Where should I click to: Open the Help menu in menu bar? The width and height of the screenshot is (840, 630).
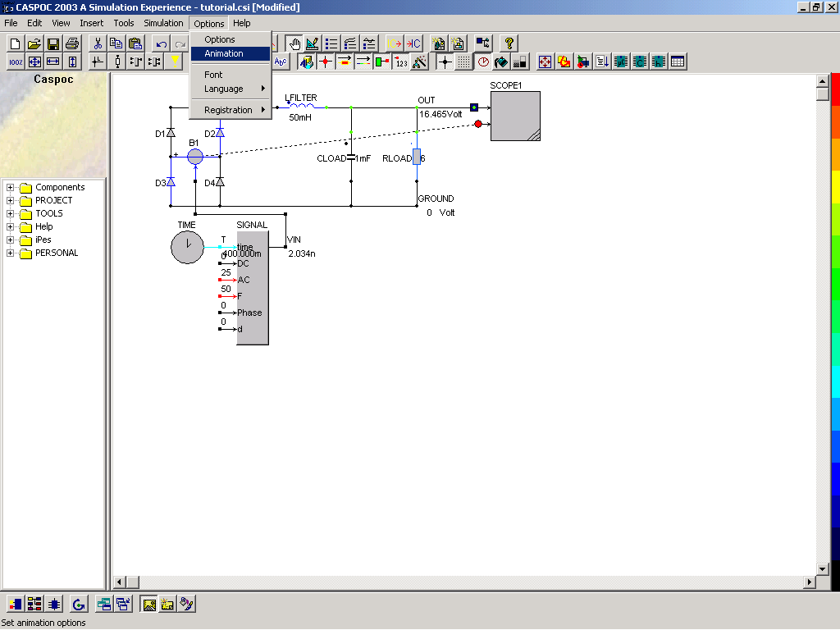coord(242,23)
